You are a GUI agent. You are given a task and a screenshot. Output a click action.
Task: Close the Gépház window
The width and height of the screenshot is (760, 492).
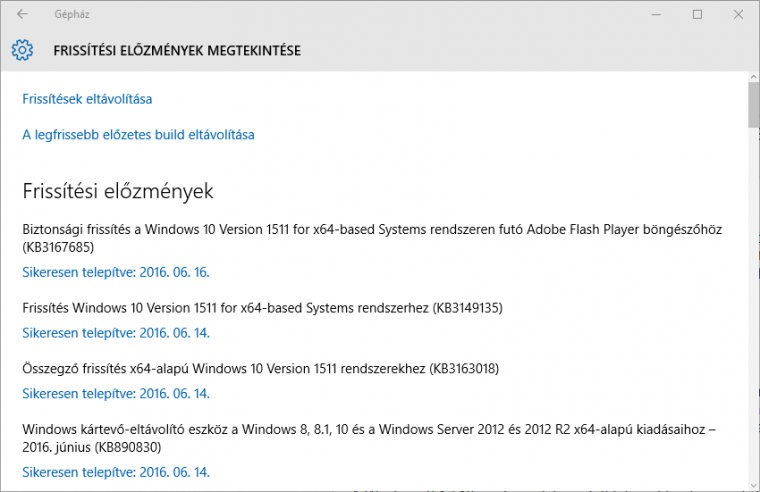click(x=738, y=15)
